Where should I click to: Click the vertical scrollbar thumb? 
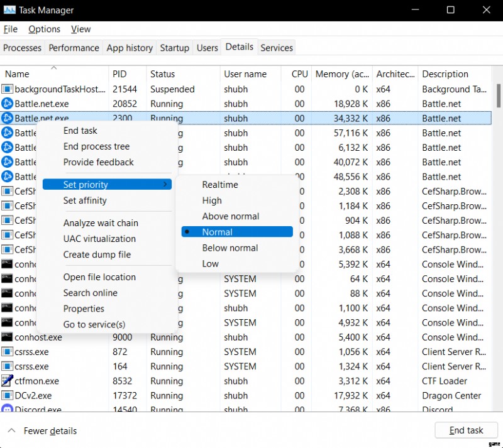pyautogui.click(x=499, y=96)
